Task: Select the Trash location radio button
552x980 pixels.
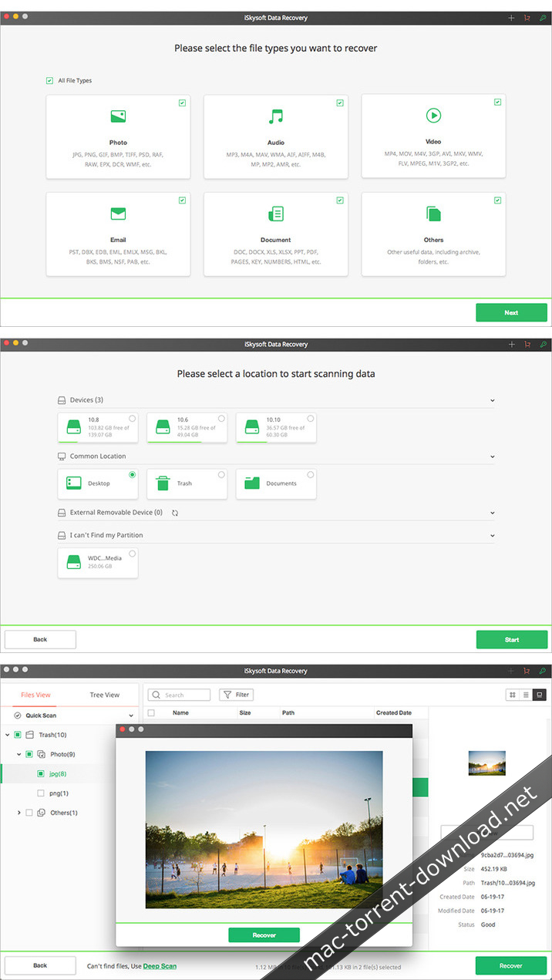Action: [221, 475]
